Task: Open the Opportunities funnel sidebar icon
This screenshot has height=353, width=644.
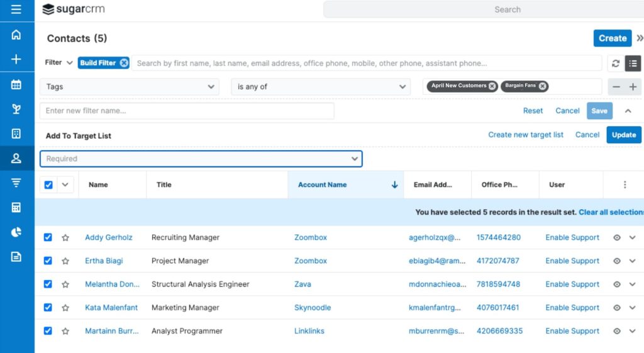Action: (x=16, y=183)
